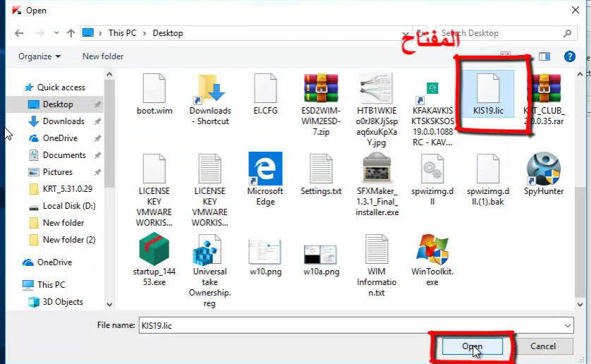
Task: Click This PC in the address bar
Action: pos(122,33)
